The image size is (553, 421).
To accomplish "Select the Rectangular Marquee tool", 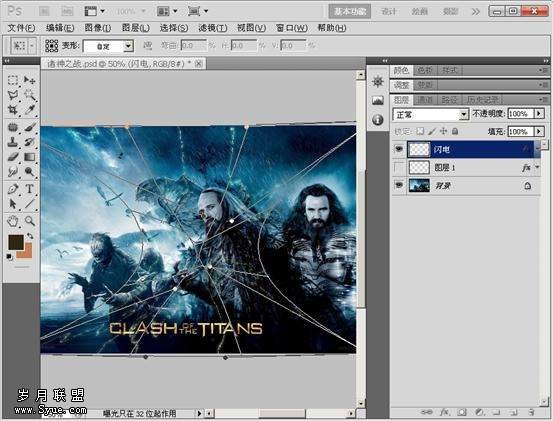I will point(13,80).
